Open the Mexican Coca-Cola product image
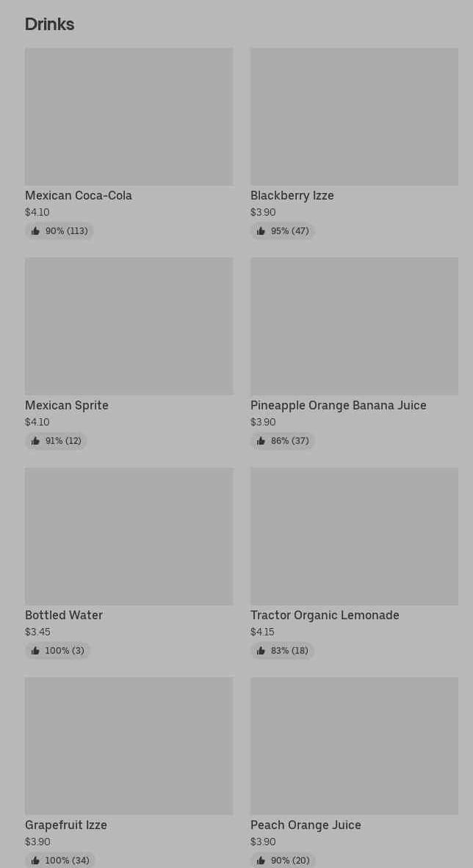 pos(129,117)
